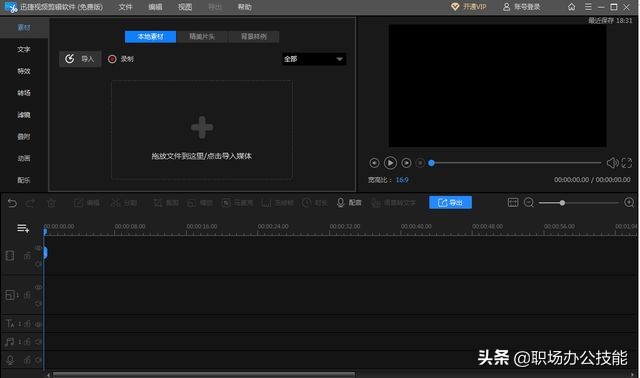
Task: Click the undo arrow in timeline toolbar
Action: click(x=12, y=203)
